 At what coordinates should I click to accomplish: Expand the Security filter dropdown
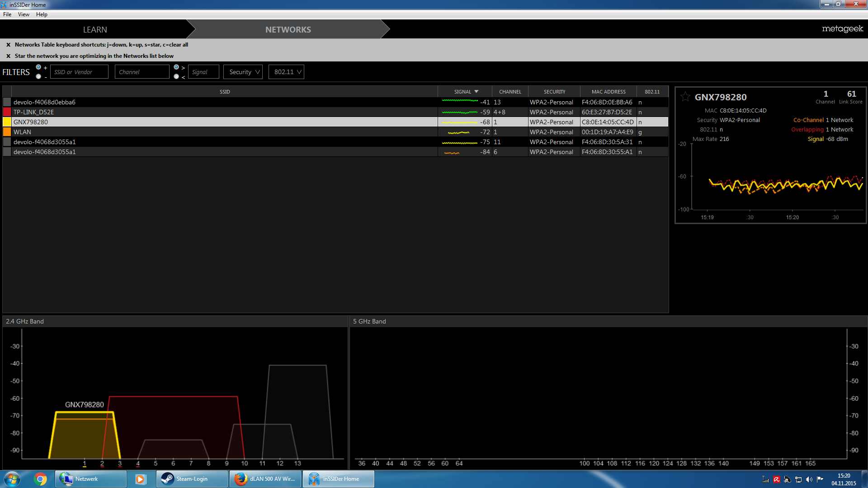(x=243, y=72)
